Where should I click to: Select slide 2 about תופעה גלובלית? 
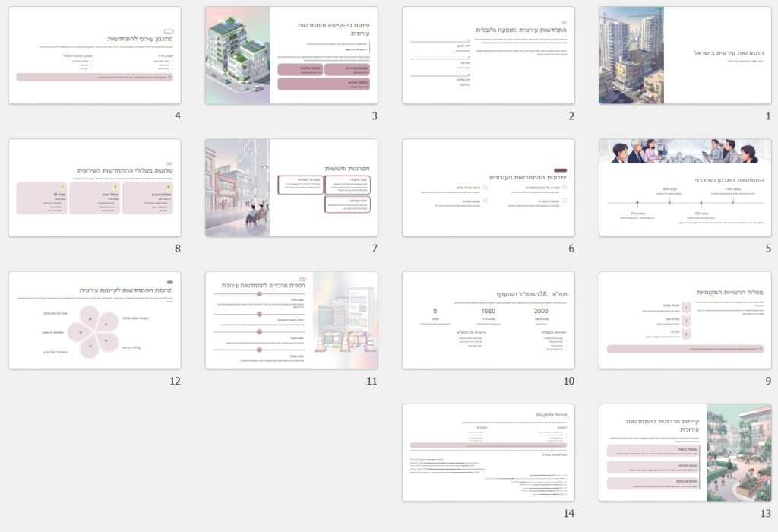click(488, 55)
